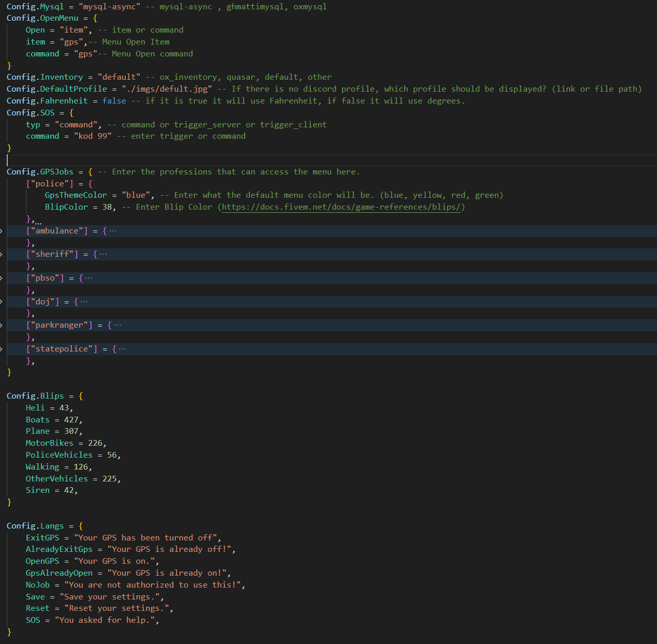This screenshot has height=644, width=657.
Task: Click the "kod 99" SOS command string
Action: [x=93, y=136]
